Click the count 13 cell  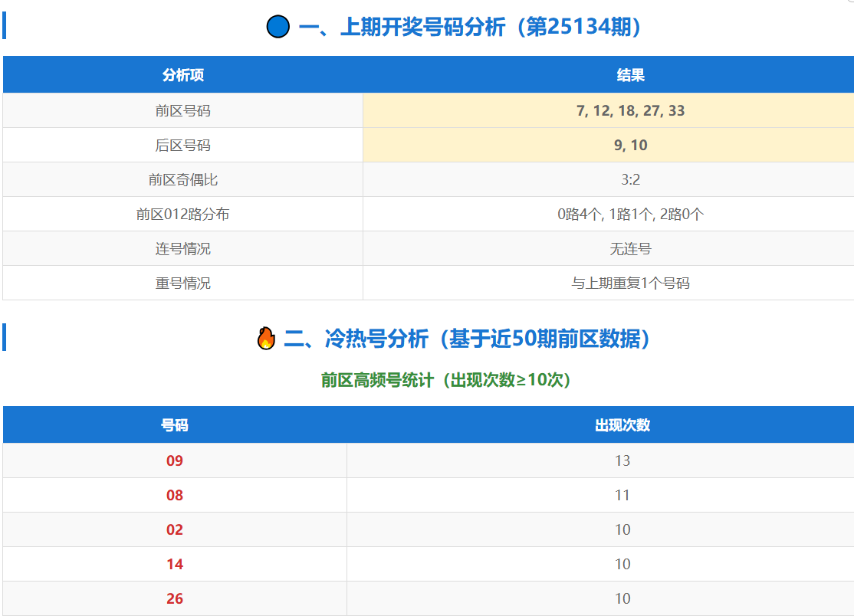[622, 460]
